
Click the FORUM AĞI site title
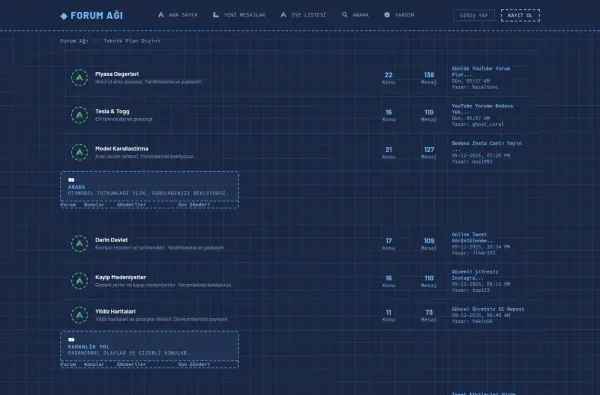[97, 16]
